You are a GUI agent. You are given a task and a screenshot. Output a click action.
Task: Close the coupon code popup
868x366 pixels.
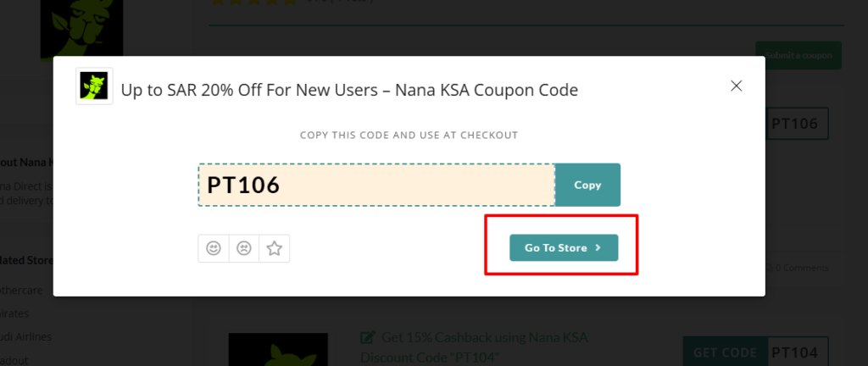(x=737, y=86)
